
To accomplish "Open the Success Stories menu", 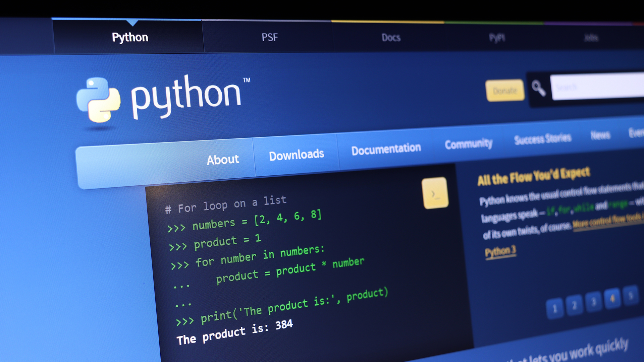I will pos(543,139).
